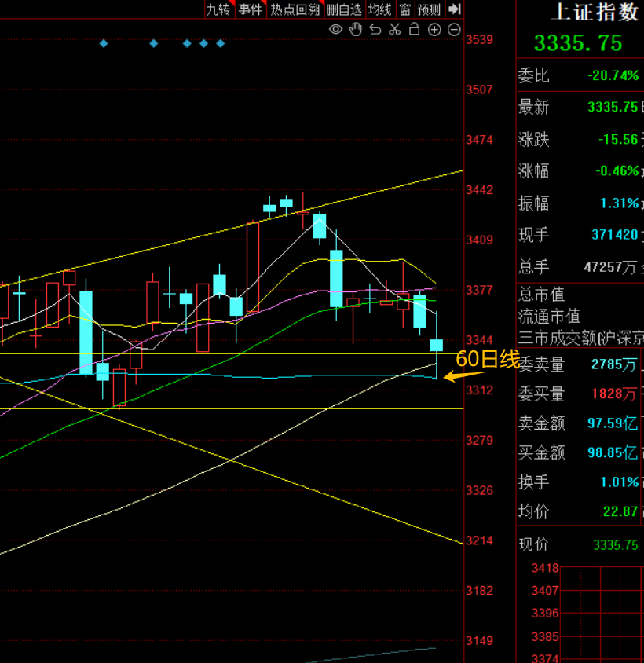
Task: Open the 预测 forecast option
Action: point(429,9)
